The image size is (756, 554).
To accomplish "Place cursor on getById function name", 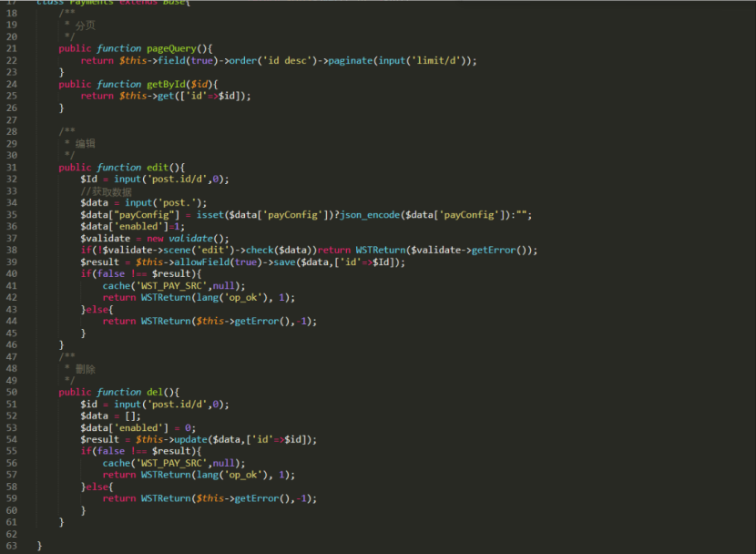I will [x=169, y=84].
